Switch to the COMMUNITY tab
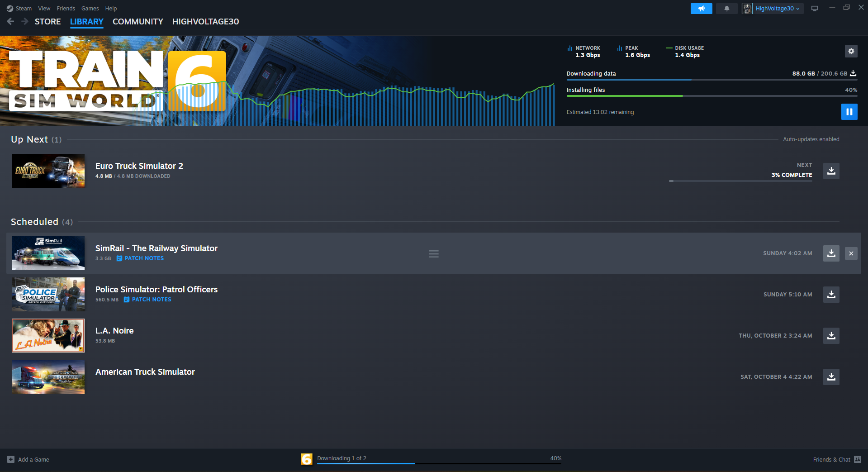Screen dimensions: 868x472 (138, 22)
